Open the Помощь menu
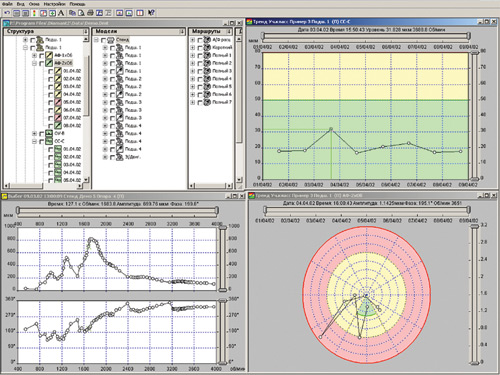 point(77,4)
